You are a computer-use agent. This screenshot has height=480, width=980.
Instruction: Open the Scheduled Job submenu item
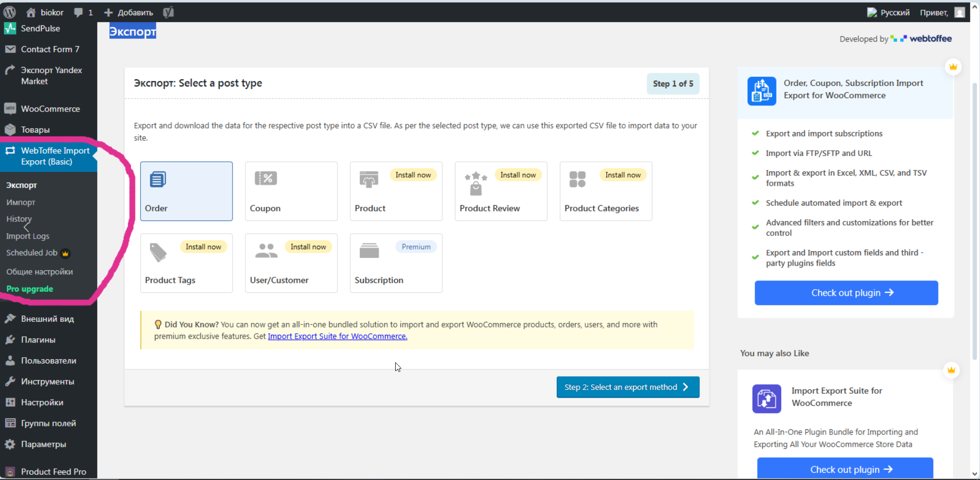[32, 253]
